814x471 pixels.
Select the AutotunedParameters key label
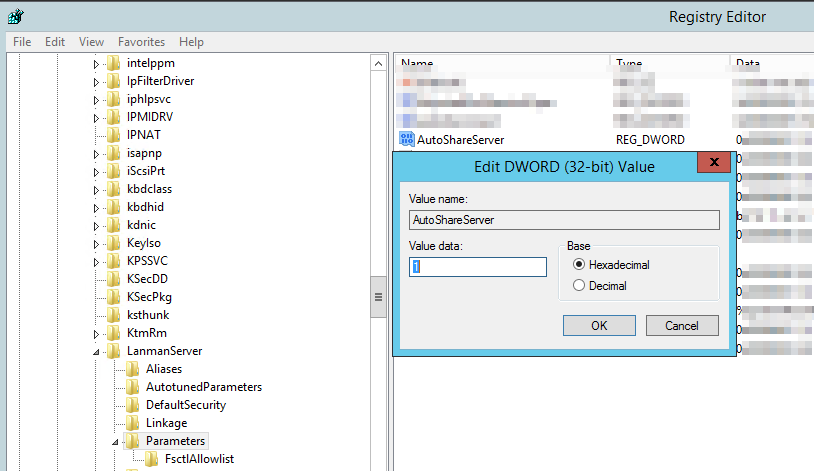[x=204, y=387]
